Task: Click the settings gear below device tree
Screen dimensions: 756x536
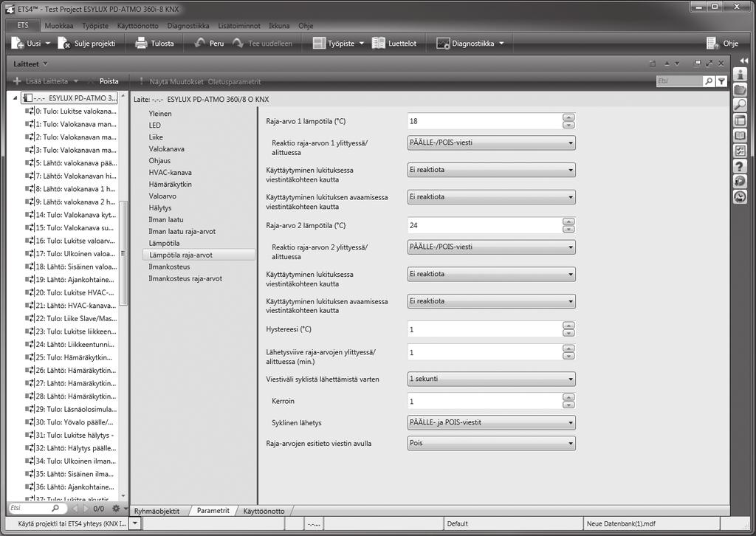Action: pyautogui.click(x=116, y=508)
